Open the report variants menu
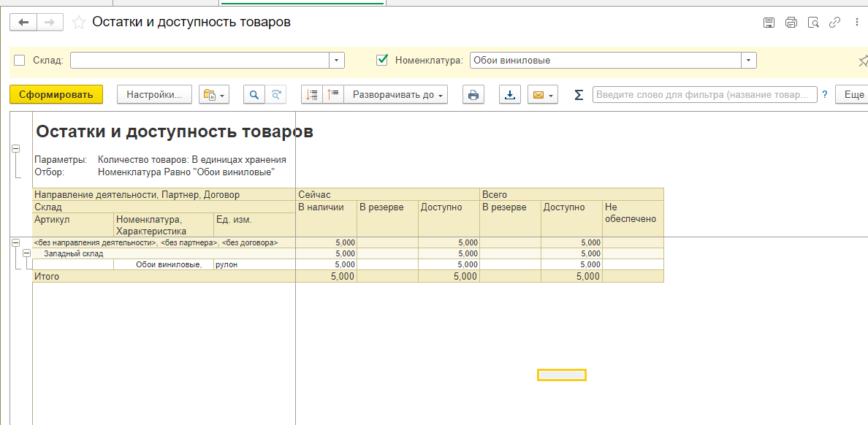Viewport: 868px width, 425px height. 214,94
